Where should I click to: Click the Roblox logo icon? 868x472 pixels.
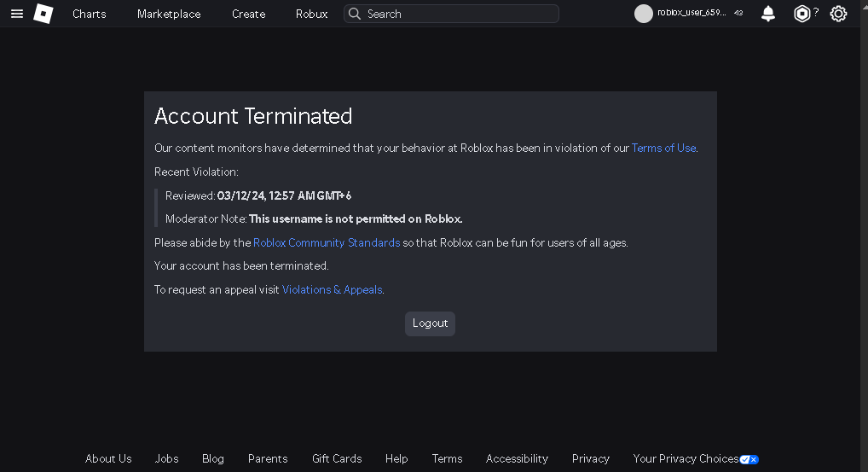tap(43, 14)
